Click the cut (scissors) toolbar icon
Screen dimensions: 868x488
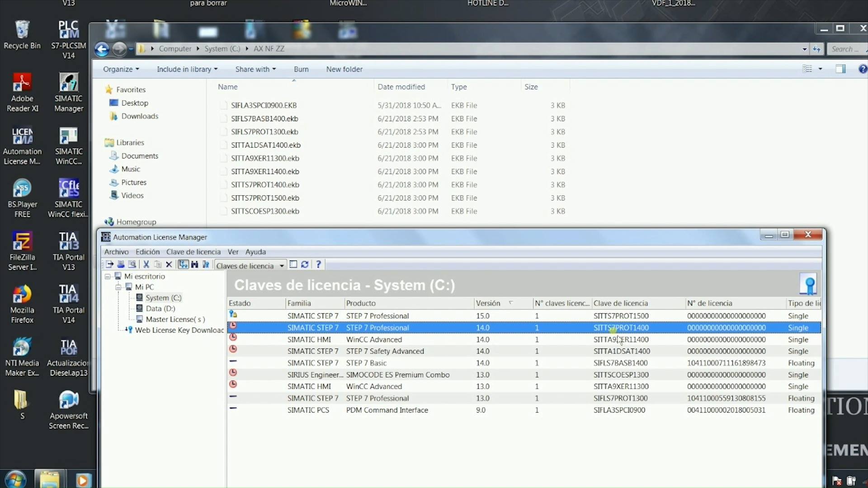coord(146,265)
